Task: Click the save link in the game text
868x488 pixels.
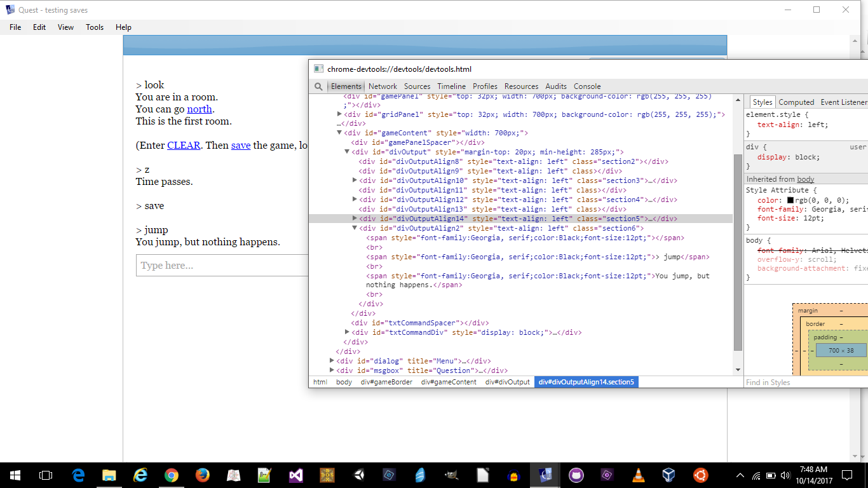Action: 241,146
